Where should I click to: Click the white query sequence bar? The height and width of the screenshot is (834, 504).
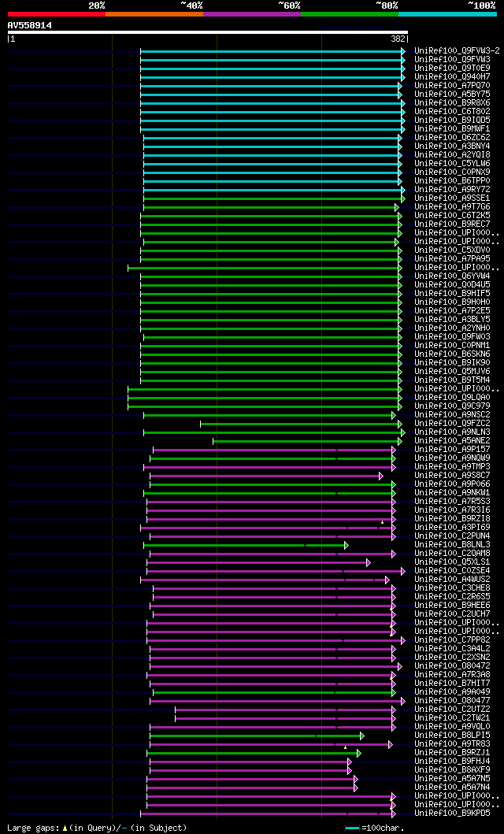(208, 32)
